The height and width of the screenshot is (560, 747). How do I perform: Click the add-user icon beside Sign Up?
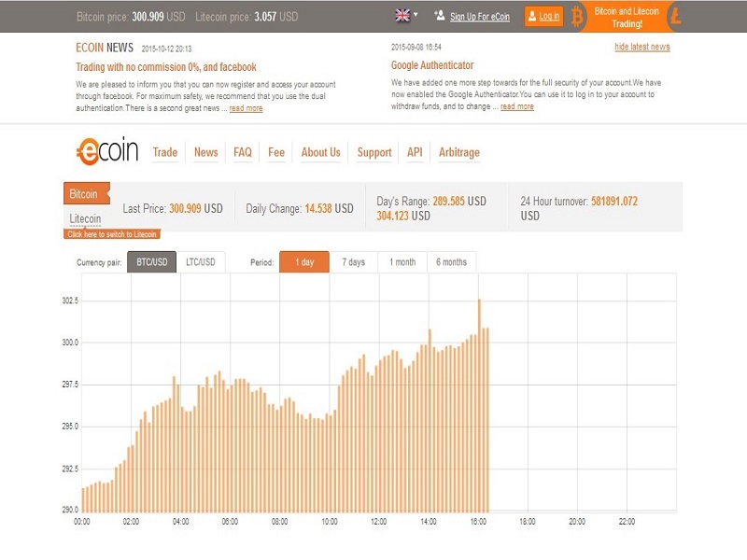pyautogui.click(x=439, y=16)
